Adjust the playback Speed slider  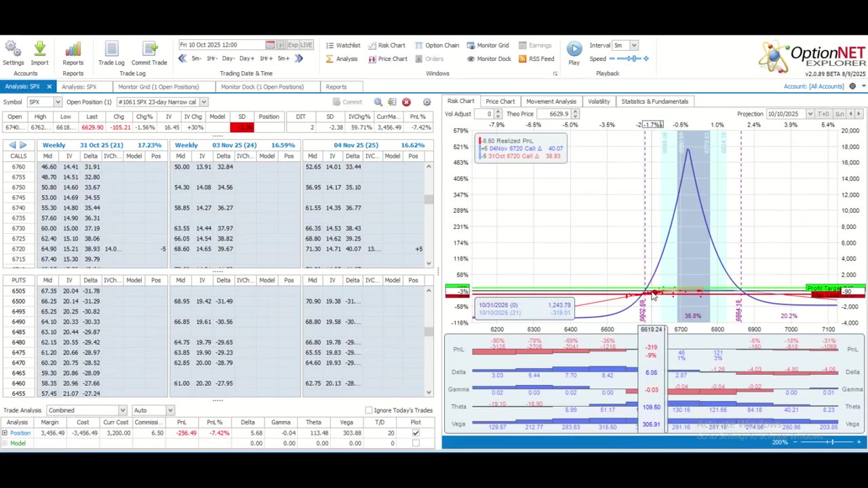[633, 59]
